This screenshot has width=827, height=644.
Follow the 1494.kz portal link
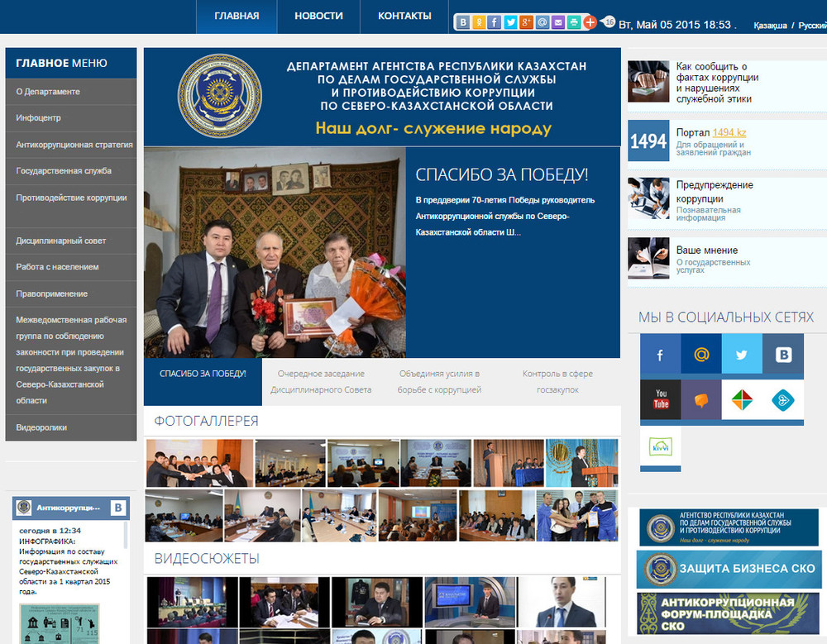click(729, 132)
